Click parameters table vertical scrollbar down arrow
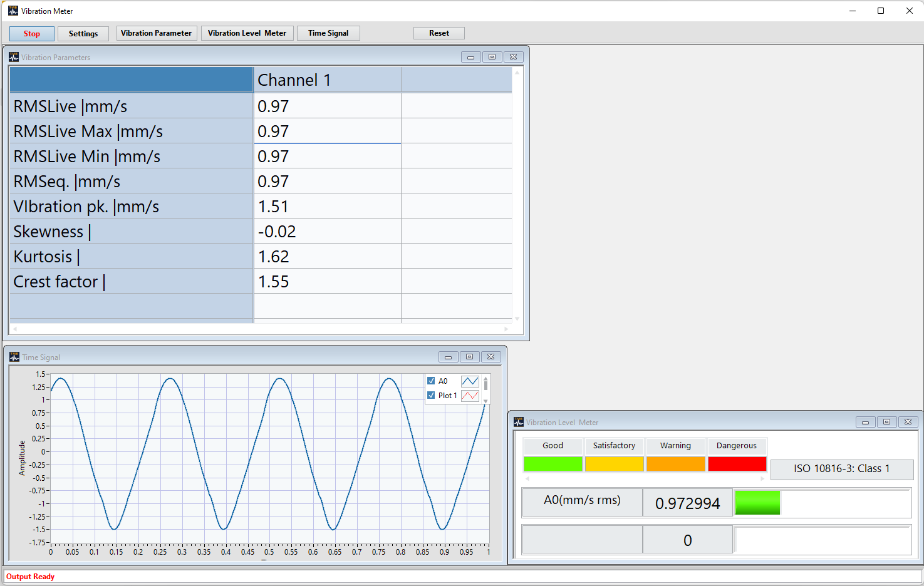Screen dimensions: 924x586 [517, 319]
